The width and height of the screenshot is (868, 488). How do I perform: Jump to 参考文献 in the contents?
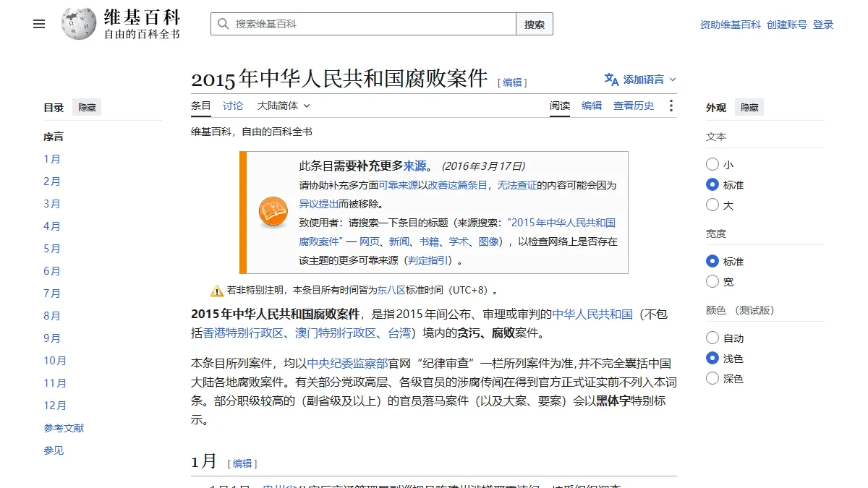tap(64, 428)
